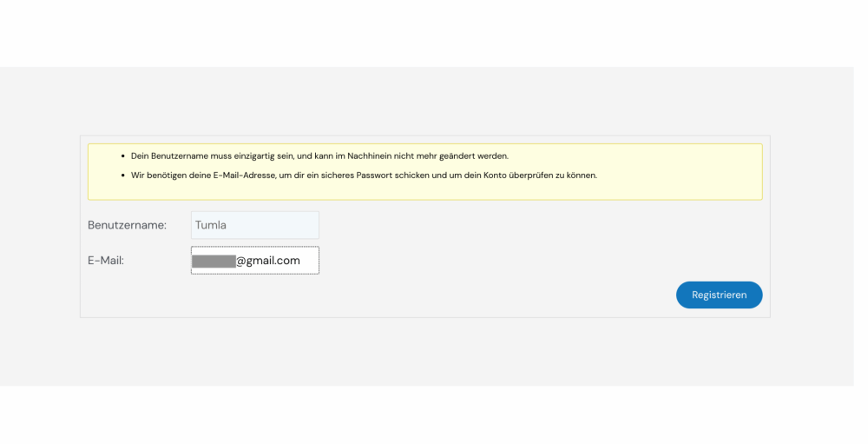The height and width of the screenshot is (444, 868).
Task: Click the white footer area below grey section
Action: coord(434,415)
